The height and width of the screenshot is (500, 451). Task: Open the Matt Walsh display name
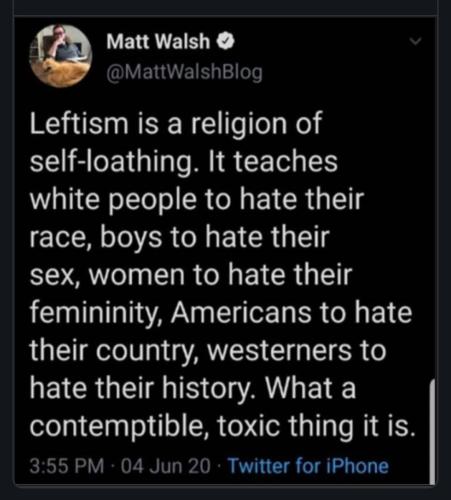(x=158, y=42)
